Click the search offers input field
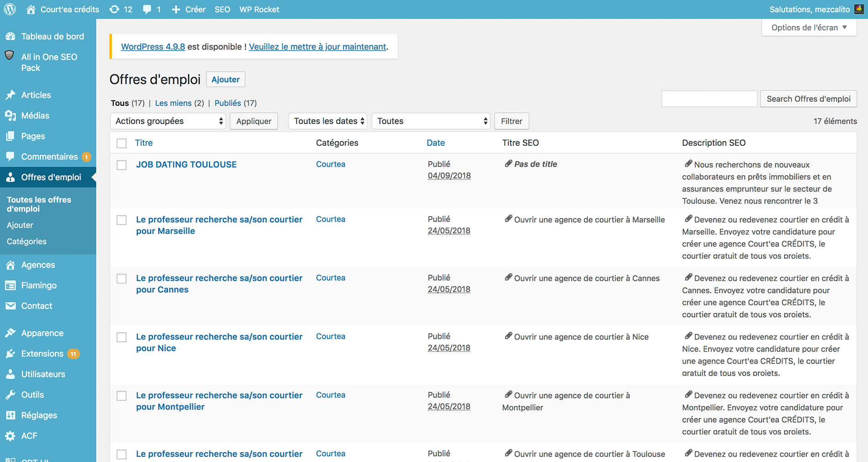868x462 pixels. click(709, 99)
